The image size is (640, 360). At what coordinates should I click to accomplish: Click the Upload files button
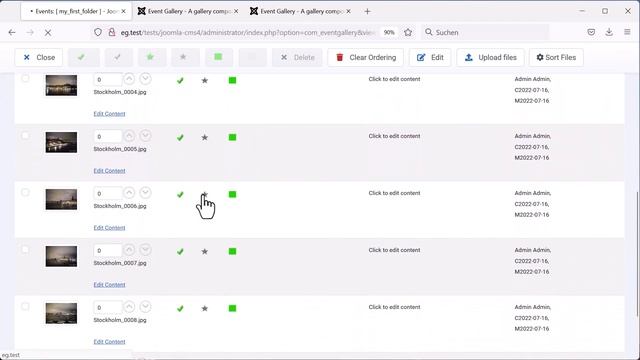(x=491, y=58)
